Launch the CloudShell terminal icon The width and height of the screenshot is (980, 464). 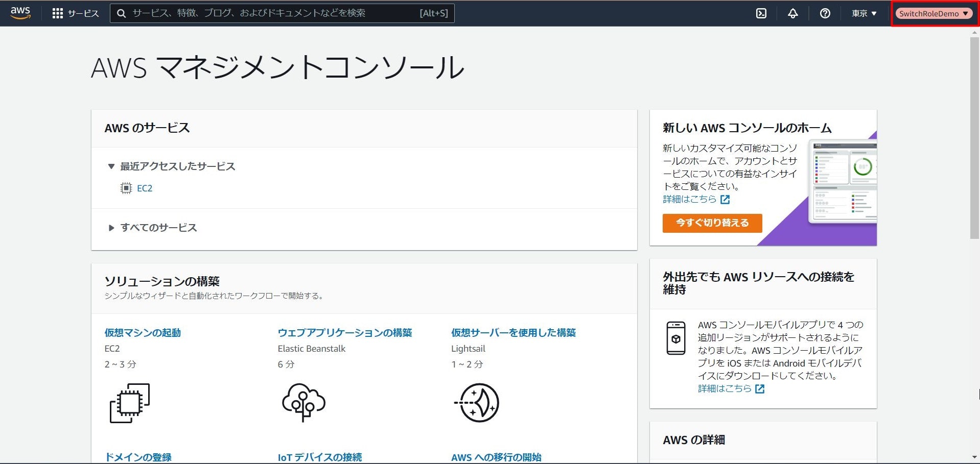(x=761, y=13)
